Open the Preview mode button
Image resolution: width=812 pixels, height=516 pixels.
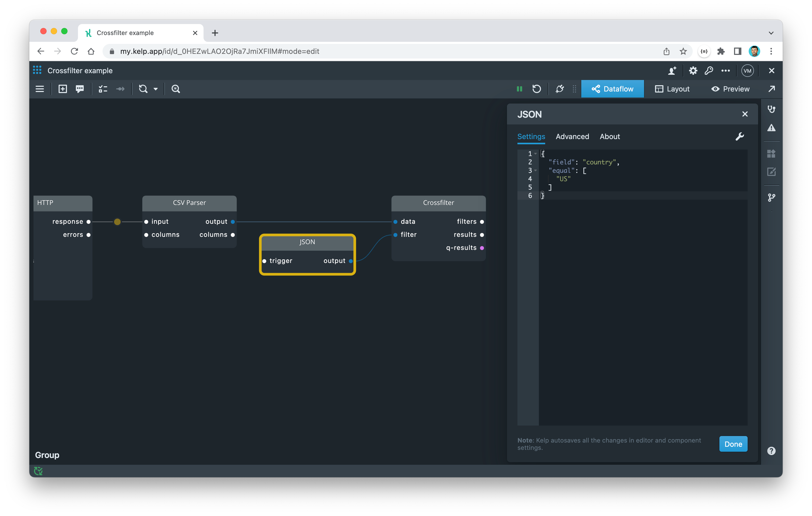point(730,89)
